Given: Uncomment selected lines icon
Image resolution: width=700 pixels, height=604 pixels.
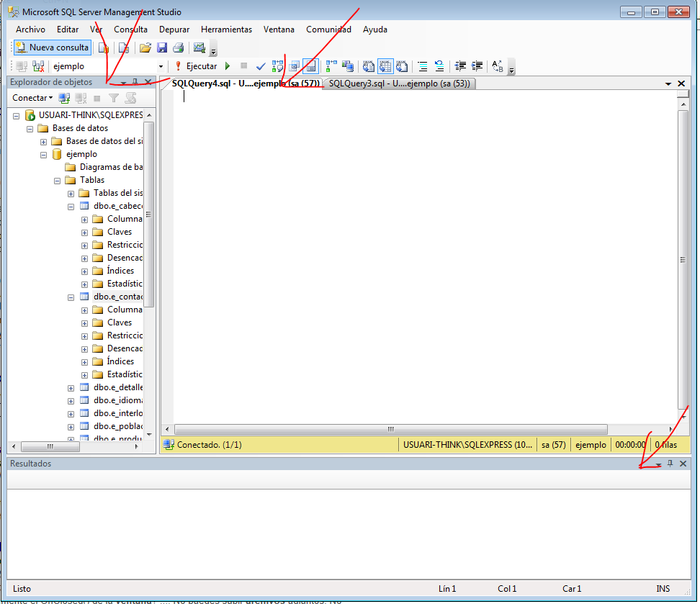Looking at the screenshot, I should coord(439,66).
